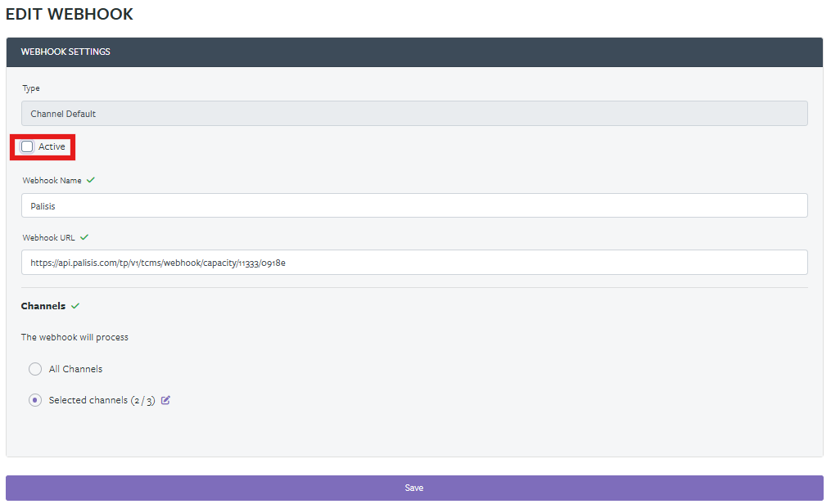The width and height of the screenshot is (831, 504).
Task: Choose the Selected channels radio option
Action: [35, 400]
